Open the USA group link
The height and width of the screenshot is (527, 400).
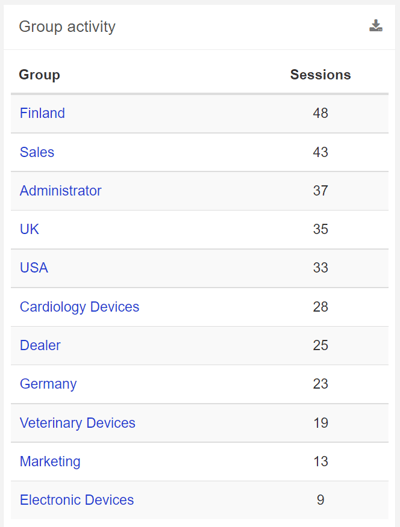click(x=34, y=268)
